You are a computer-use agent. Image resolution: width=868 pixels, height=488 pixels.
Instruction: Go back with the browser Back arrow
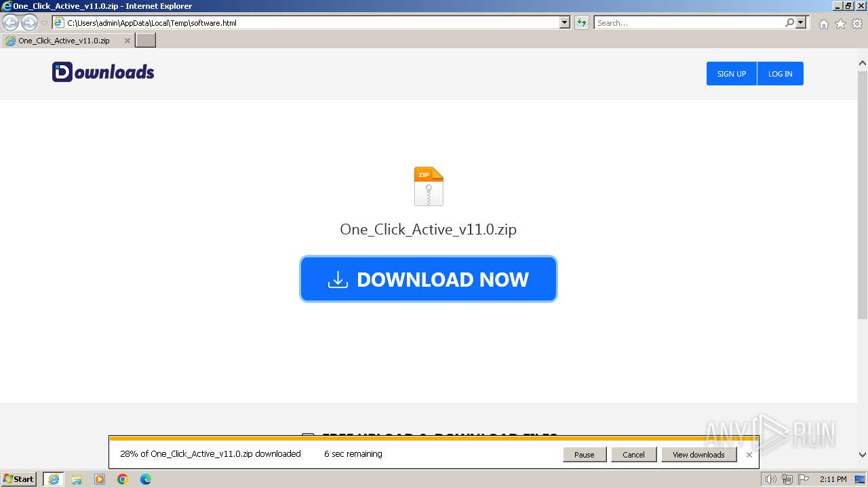click(11, 23)
